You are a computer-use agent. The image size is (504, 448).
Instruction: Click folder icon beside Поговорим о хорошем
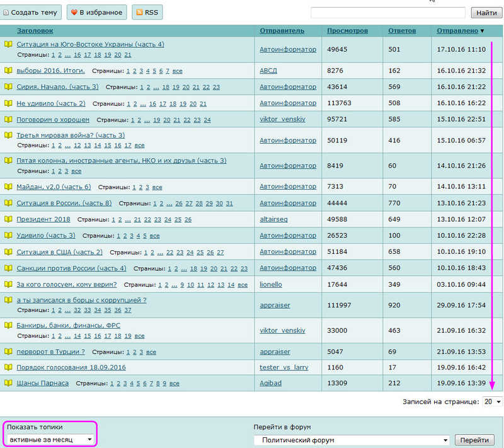coord(8,120)
